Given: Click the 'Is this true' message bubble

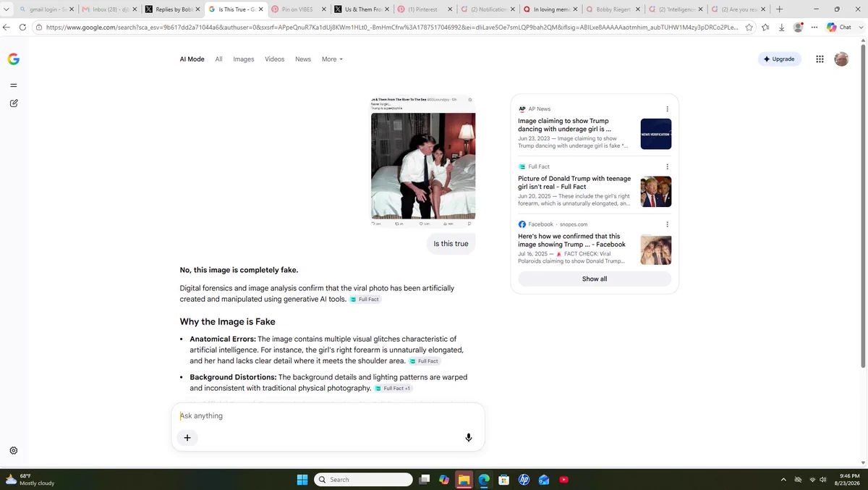Looking at the screenshot, I should (451, 244).
